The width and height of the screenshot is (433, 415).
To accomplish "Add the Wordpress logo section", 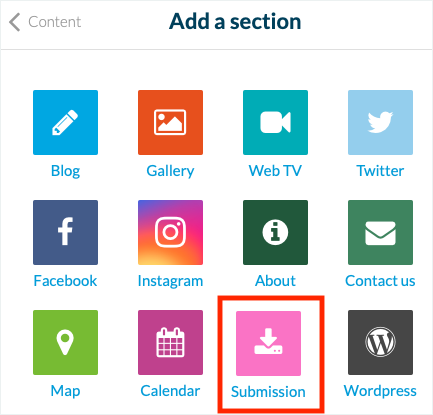I will (380, 342).
